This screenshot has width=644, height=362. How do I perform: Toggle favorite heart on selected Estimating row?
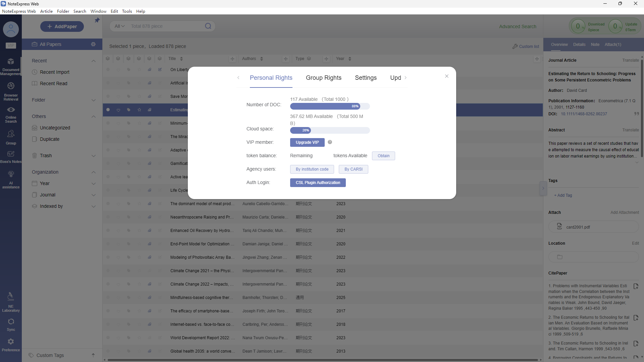point(118,110)
